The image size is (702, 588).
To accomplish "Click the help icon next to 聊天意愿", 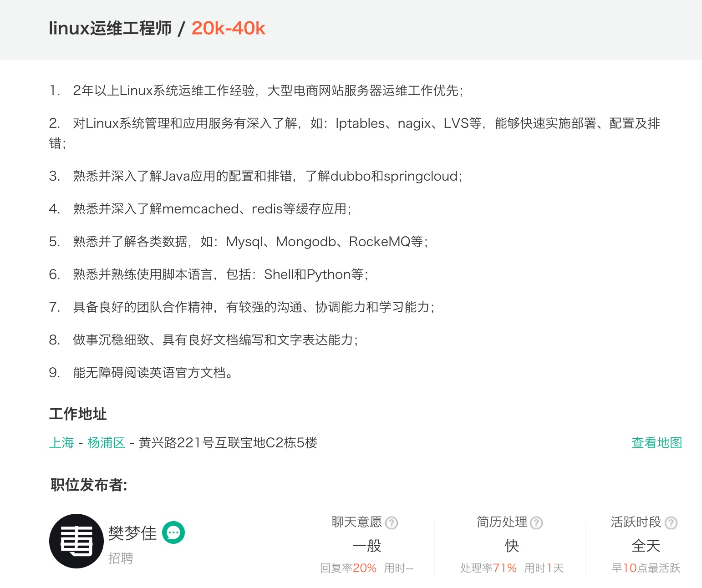I will [392, 523].
